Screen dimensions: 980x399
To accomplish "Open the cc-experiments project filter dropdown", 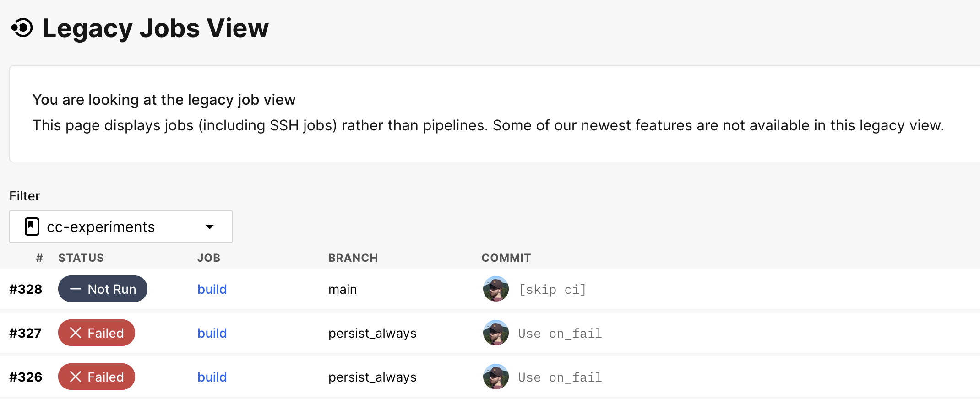I will click(120, 226).
